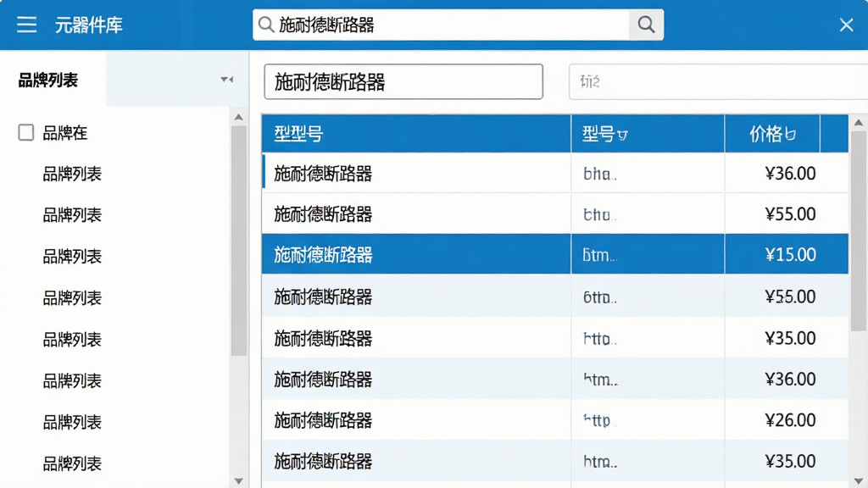Screen dimensions: 868x488
Task: Click the model cell starting with 6tt
Action: tap(648, 297)
